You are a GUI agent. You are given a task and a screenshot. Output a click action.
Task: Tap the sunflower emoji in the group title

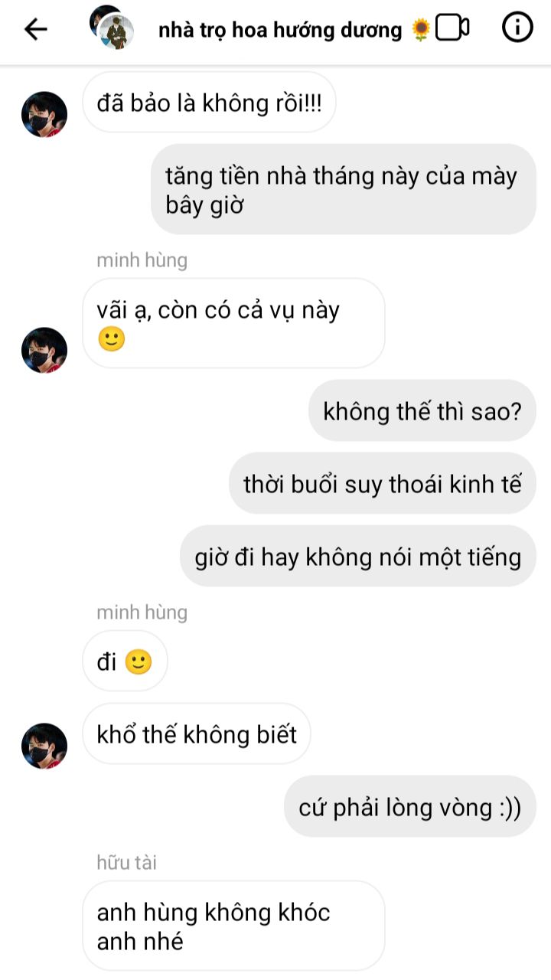(421, 30)
